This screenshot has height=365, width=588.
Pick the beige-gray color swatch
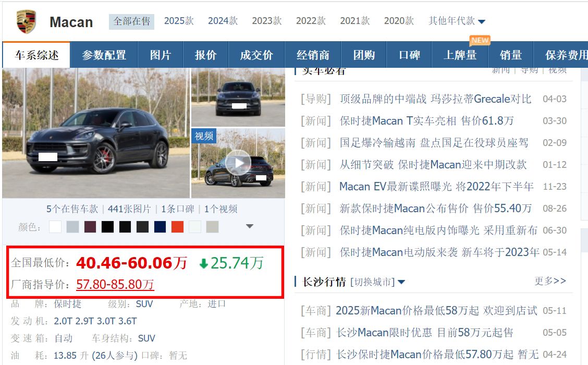212,227
